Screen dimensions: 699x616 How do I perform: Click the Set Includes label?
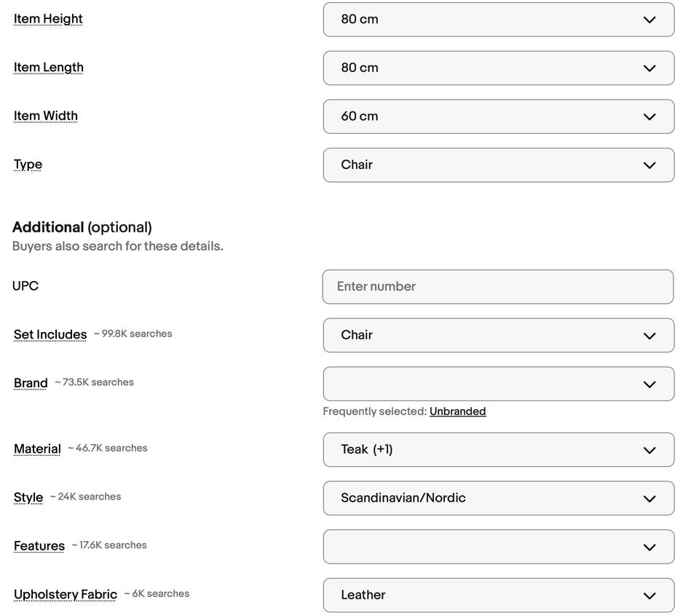pos(50,335)
